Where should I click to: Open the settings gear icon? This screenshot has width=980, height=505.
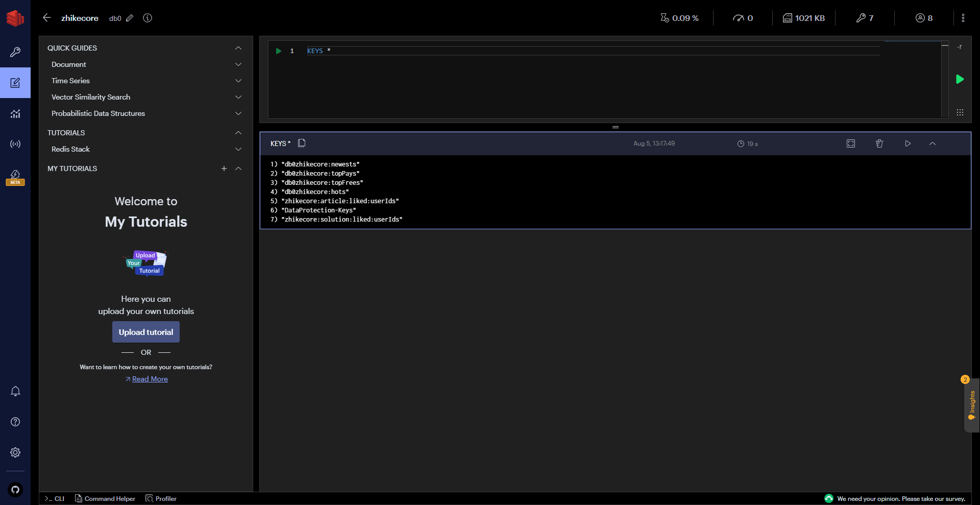tap(15, 452)
